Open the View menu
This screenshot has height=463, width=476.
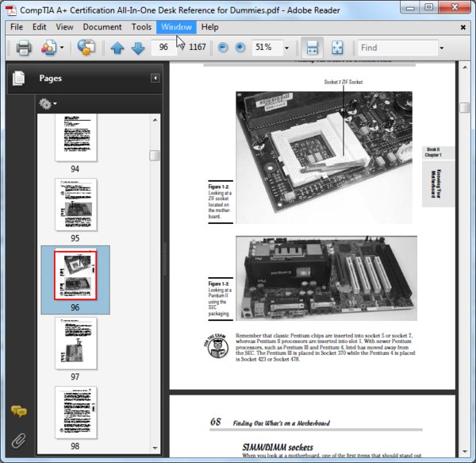pyautogui.click(x=64, y=27)
